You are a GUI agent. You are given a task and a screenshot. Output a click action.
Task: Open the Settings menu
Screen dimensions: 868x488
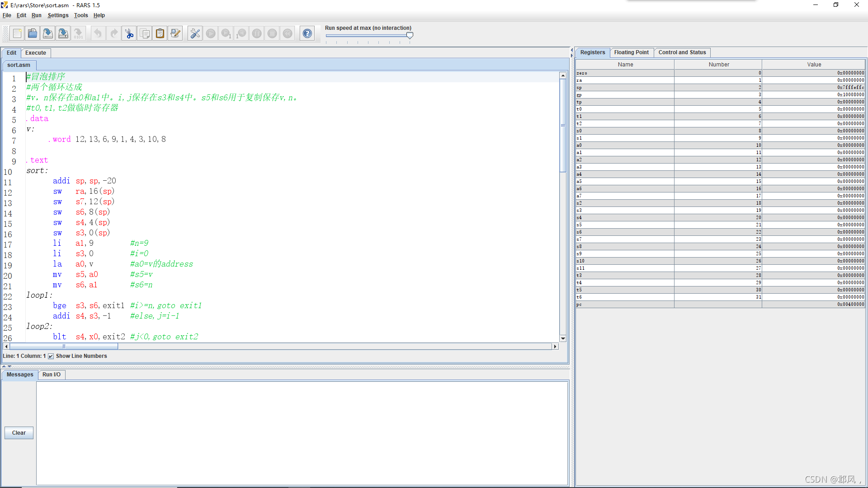58,15
